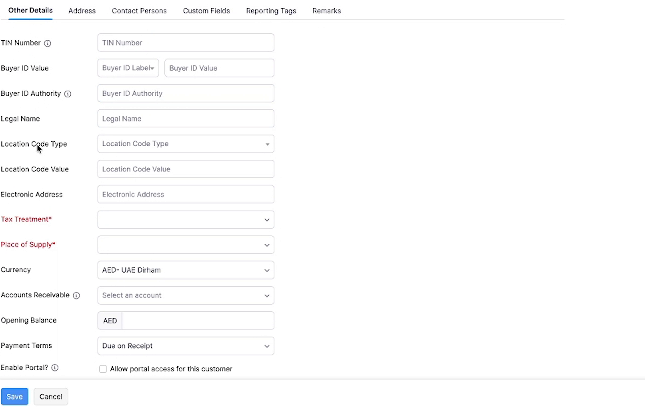The image size is (645, 413).
Task: Click the Payment Terms label
Action: (x=26, y=346)
